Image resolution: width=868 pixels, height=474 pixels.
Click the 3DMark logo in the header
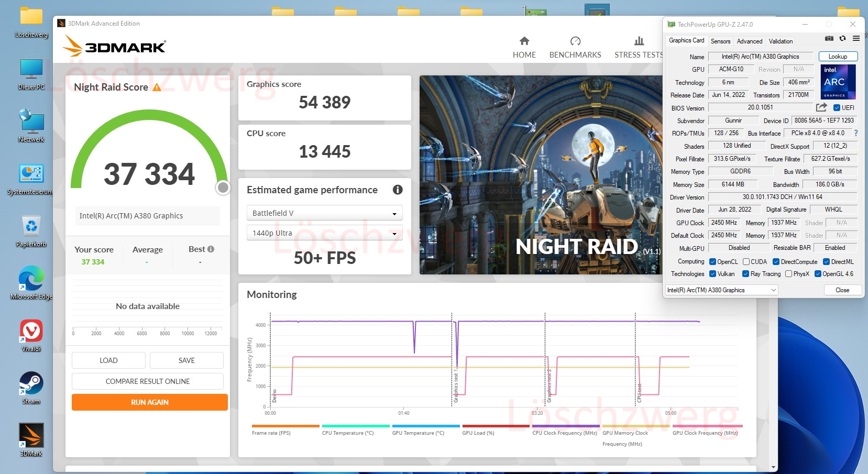[x=115, y=46]
